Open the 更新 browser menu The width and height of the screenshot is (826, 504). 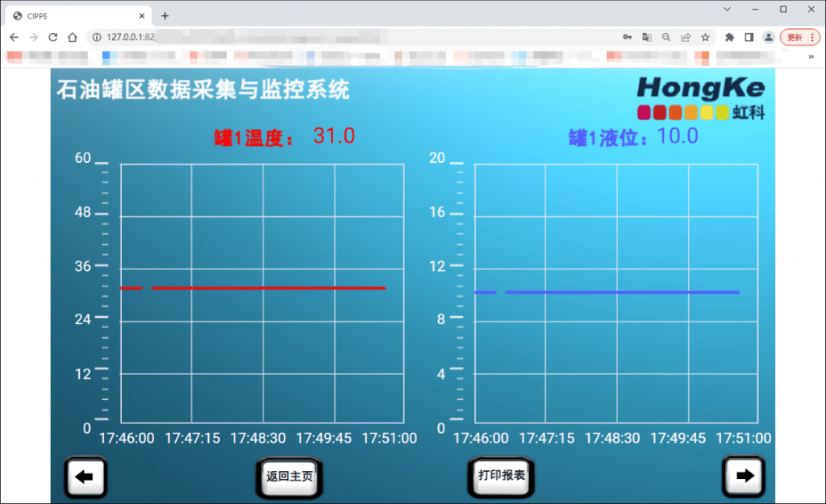[799, 37]
